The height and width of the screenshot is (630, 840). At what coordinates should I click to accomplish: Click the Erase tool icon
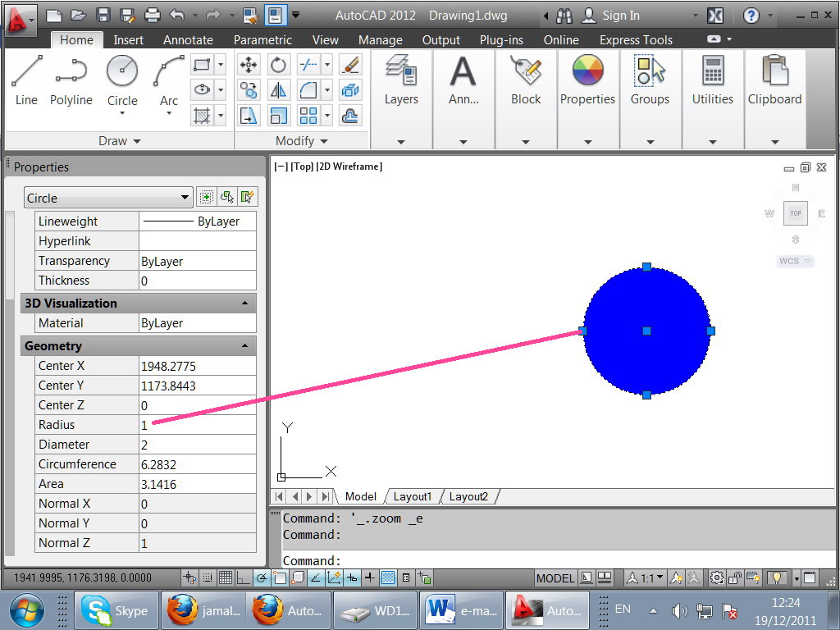350,65
